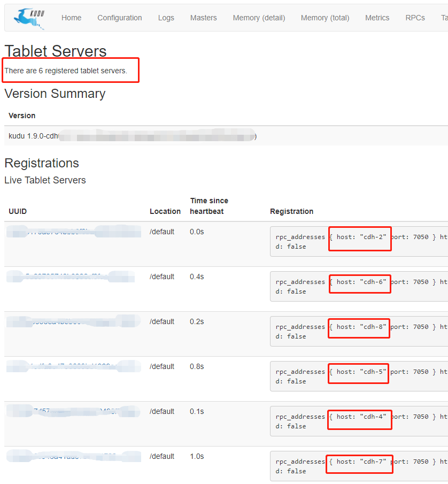Open the RPCs page
This screenshot has width=448, height=484.
tap(415, 18)
